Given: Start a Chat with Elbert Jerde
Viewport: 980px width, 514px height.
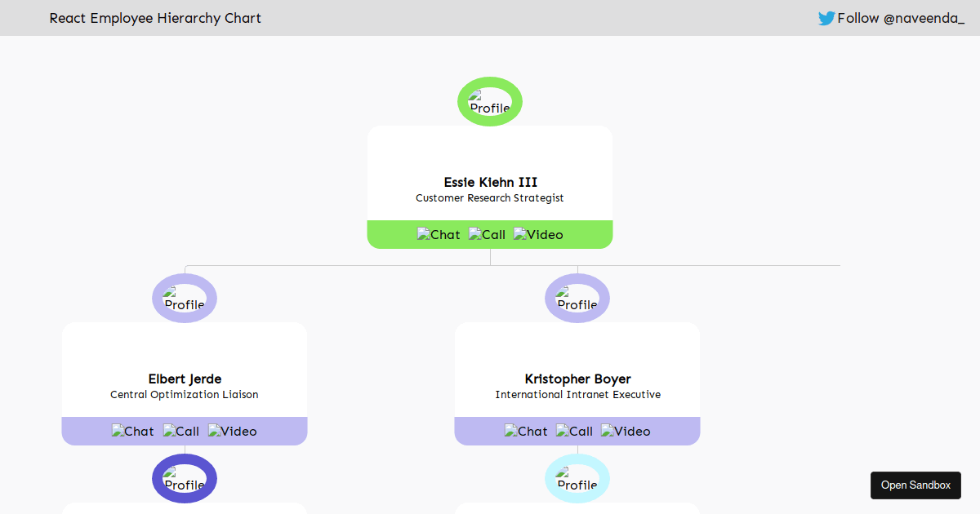Looking at the screenshot, I should pos(132,431).
